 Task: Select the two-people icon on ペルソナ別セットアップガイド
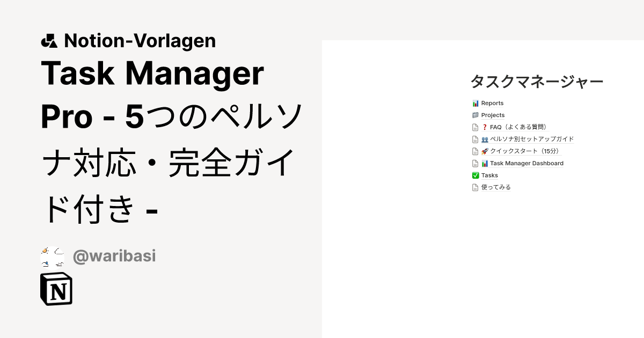click(485, 139)
